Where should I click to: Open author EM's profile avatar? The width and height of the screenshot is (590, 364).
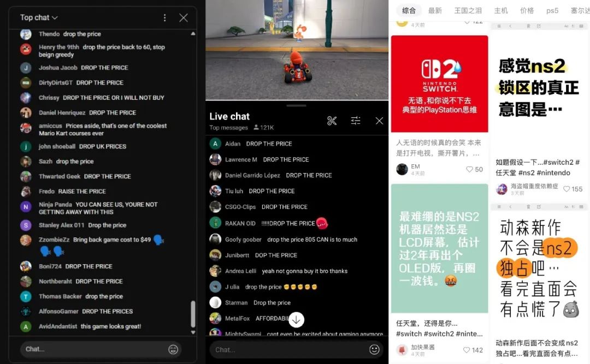402,169
